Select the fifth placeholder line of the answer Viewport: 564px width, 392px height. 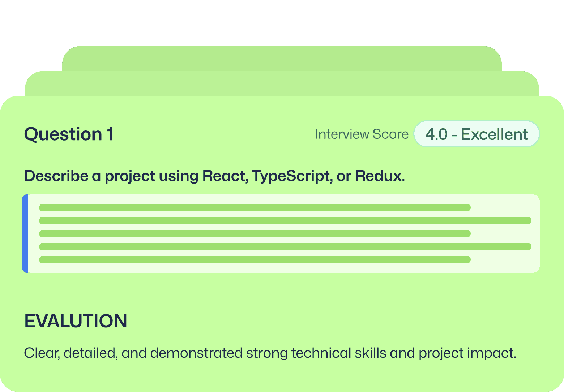coord(255,259)
